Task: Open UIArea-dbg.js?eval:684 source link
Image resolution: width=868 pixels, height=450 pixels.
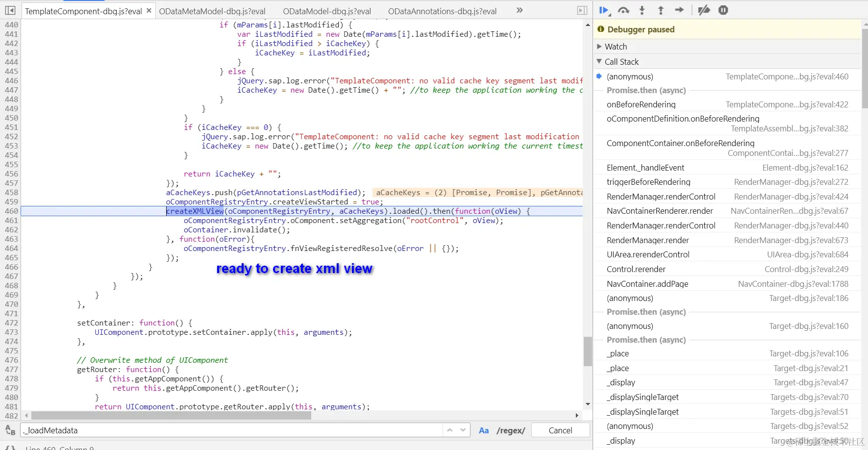Action: click(x=808, y=254)
